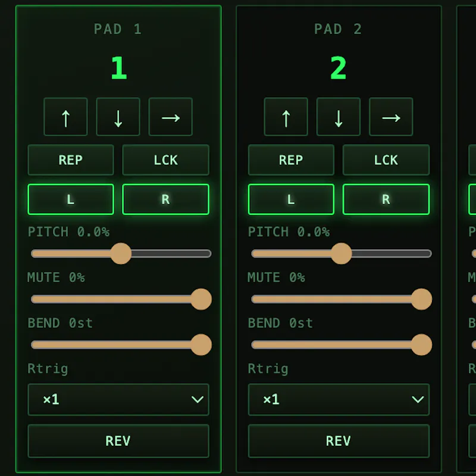Click the up arrow button on Pad 1
The width and height of the screenshot is (476, 476).
click(x=65, y=117)
